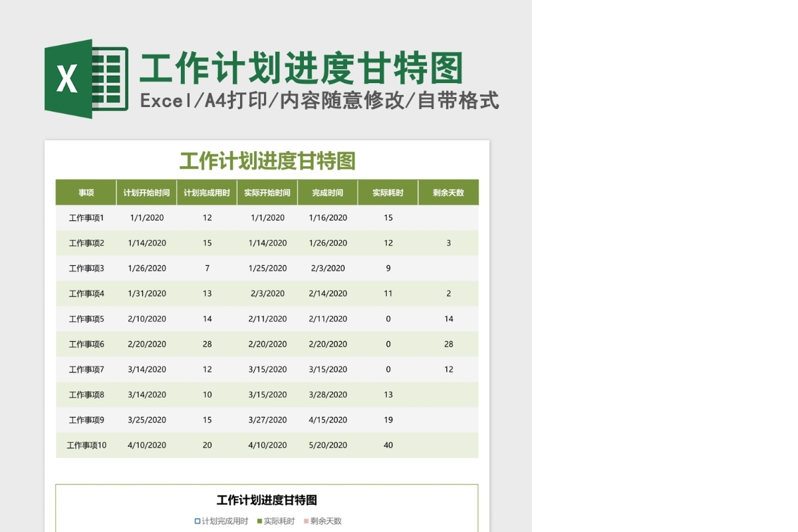Click planned duration 28 in 工作事项6 row
Viewport: 798px width, 532px height.
point(207,344)
